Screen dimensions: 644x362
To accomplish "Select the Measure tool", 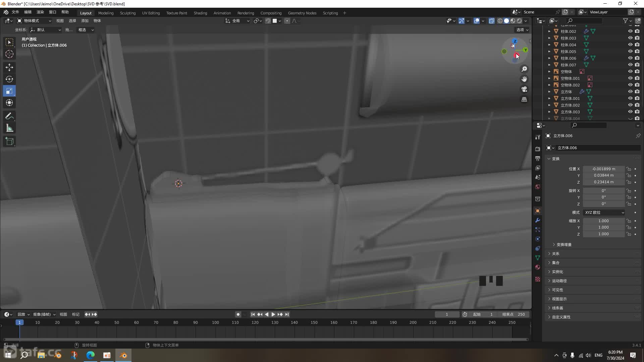I will coord(9,128).
